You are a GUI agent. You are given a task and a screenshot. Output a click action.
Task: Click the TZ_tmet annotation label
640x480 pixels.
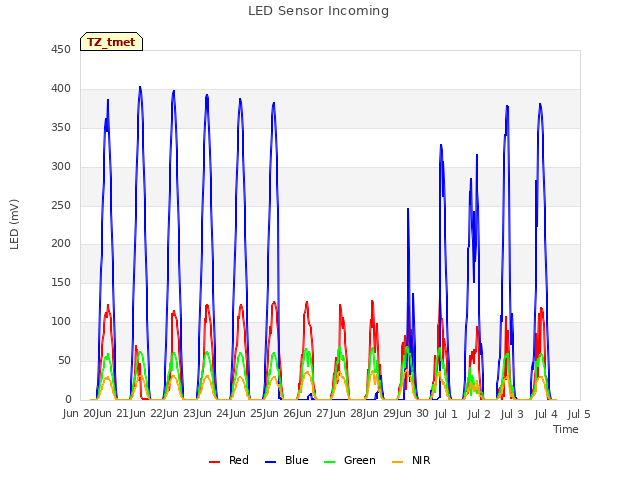pyautogui.click(x=111, y=42)
